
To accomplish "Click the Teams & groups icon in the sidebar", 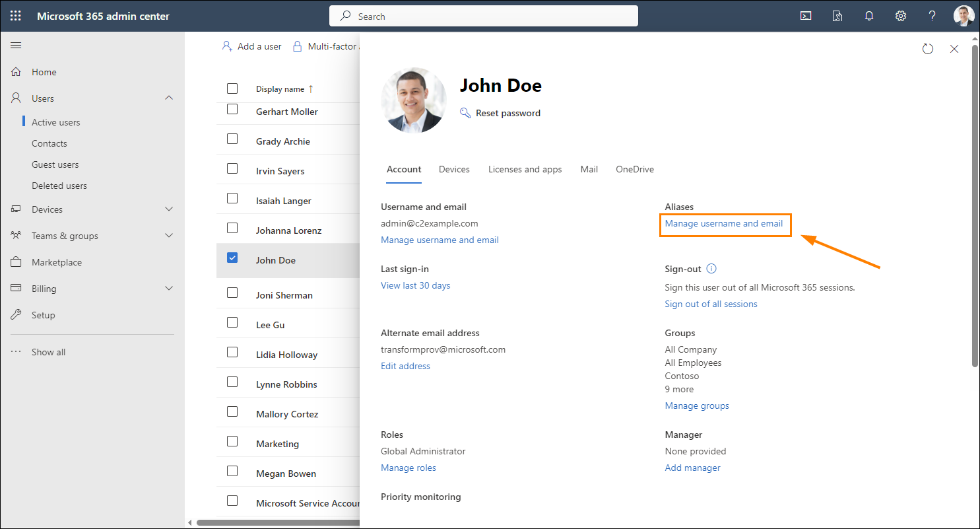I will pos(16,236).
